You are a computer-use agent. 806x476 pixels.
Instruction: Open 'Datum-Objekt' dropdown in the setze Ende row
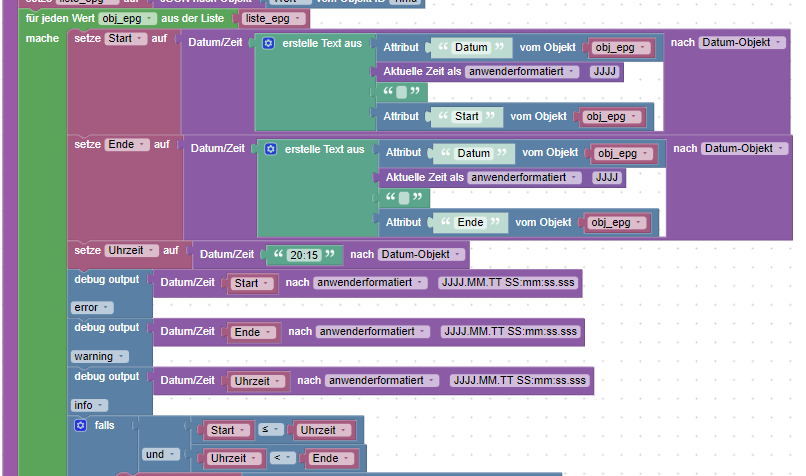pos(744,149)
